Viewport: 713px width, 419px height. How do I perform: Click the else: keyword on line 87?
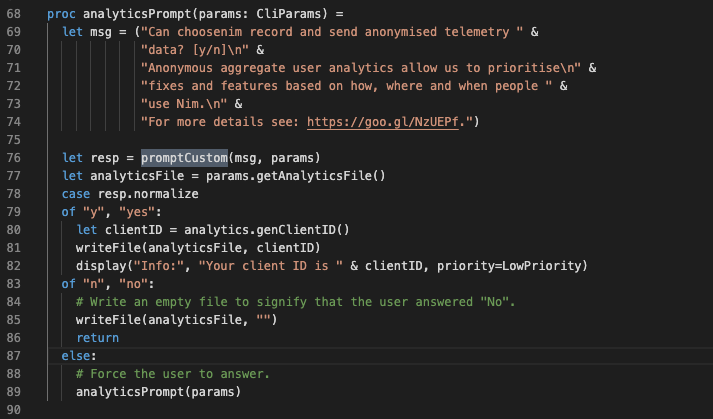[79, 356]
